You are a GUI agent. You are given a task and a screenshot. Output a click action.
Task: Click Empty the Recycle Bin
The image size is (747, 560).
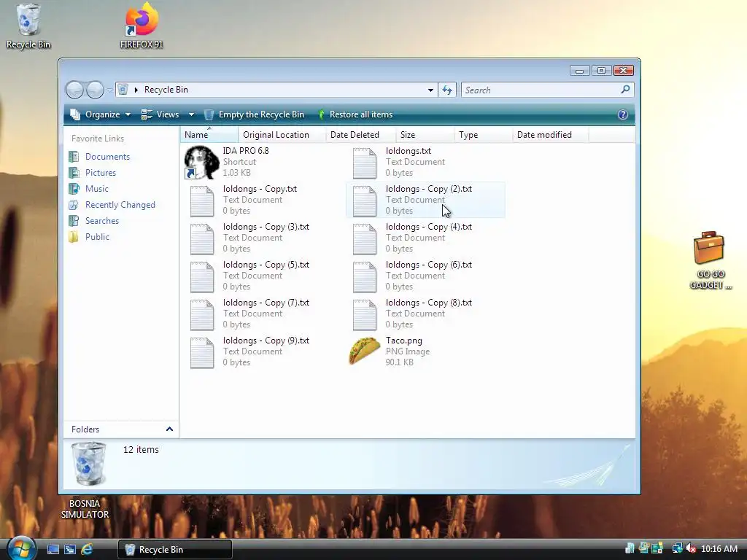[x=254, y=114]
